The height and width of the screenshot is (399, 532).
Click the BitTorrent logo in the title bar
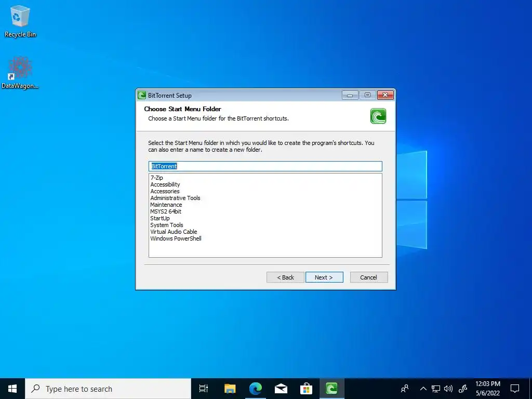coord(142,96)
